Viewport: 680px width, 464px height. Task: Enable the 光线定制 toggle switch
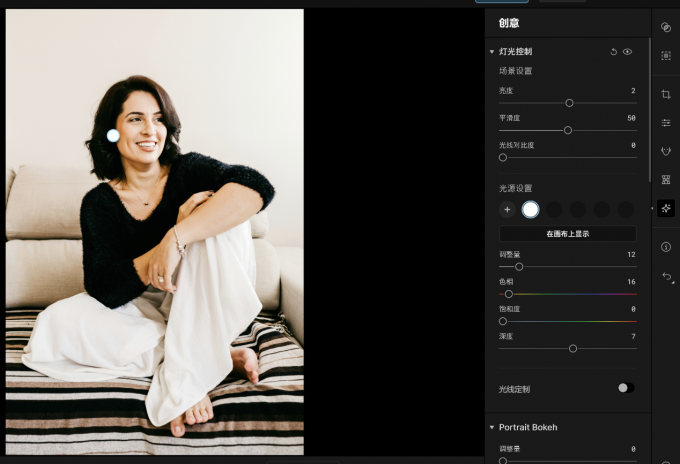coord(626,388)
